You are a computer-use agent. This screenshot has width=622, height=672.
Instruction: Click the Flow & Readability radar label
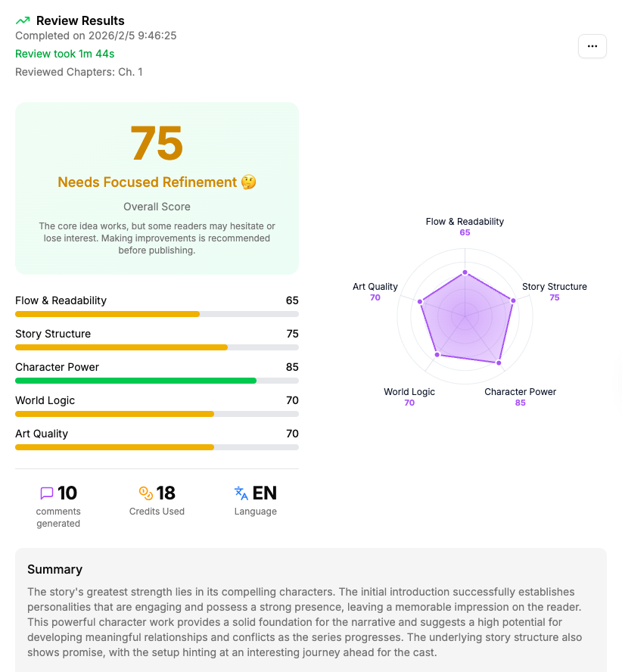pos(465,222)
